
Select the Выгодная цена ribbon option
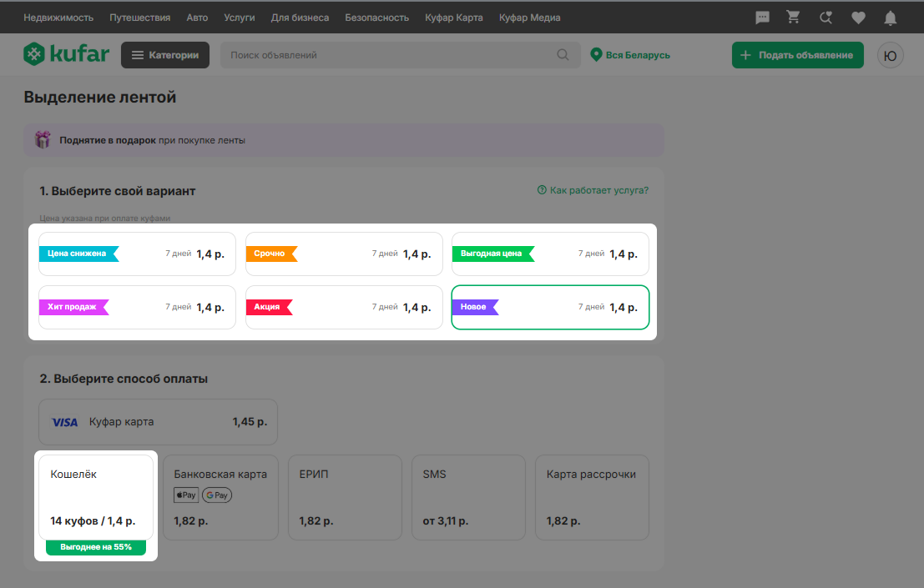point(550,254)
